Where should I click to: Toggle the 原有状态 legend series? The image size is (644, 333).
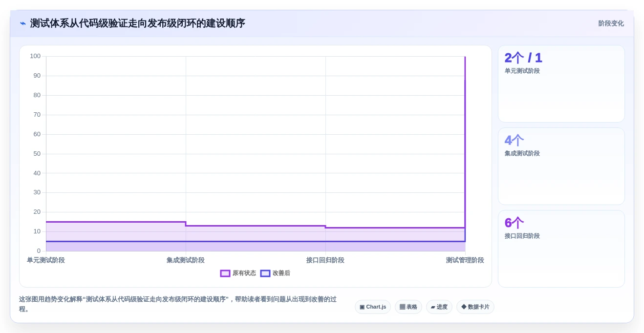(238, 273)
